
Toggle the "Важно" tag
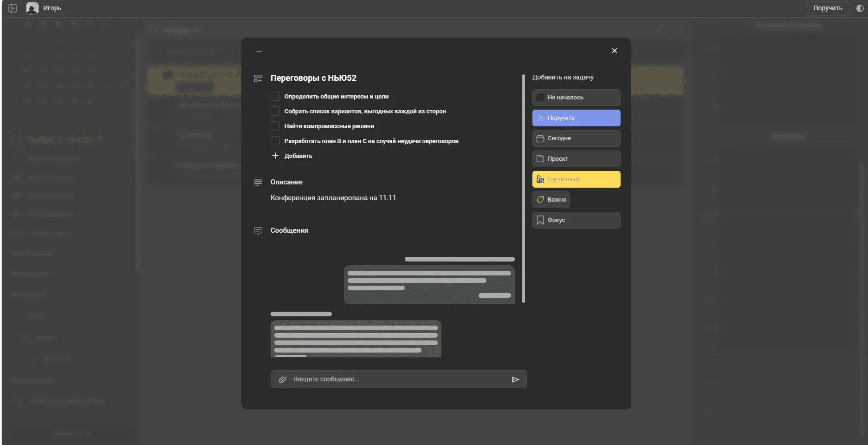(x=551, y=200)
